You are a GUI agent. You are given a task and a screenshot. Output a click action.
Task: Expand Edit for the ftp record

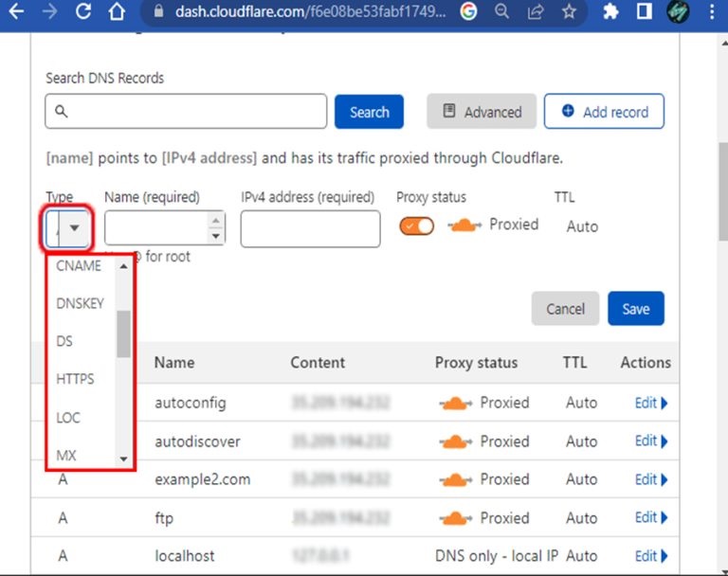coord(650,517)
